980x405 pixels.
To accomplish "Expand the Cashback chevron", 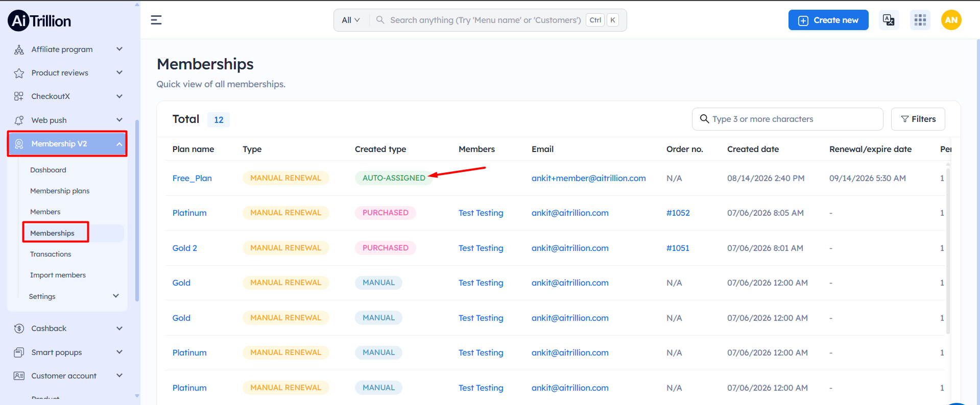I will click(x=119, y=328).
